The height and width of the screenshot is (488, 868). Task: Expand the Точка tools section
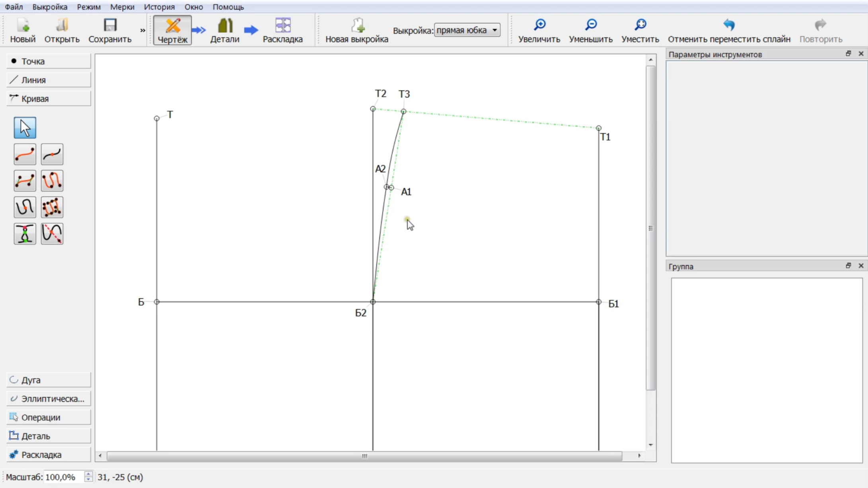tap(49, 61)
